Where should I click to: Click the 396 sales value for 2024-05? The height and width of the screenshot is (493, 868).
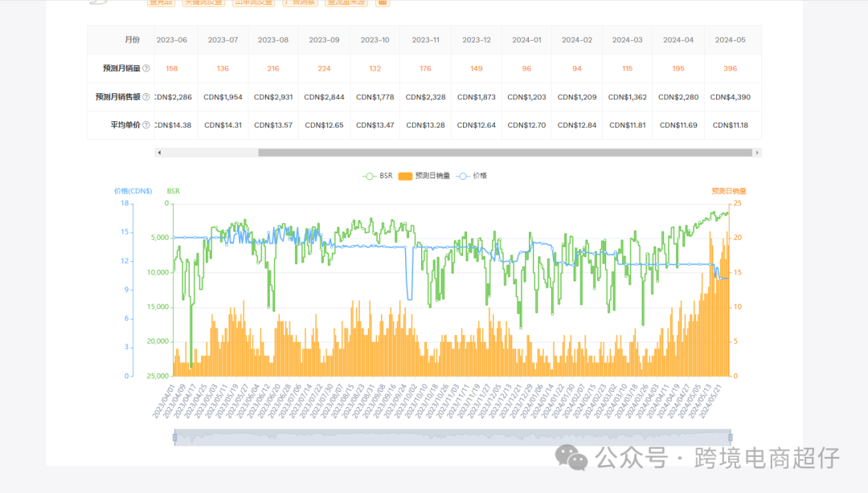point(730,69)
